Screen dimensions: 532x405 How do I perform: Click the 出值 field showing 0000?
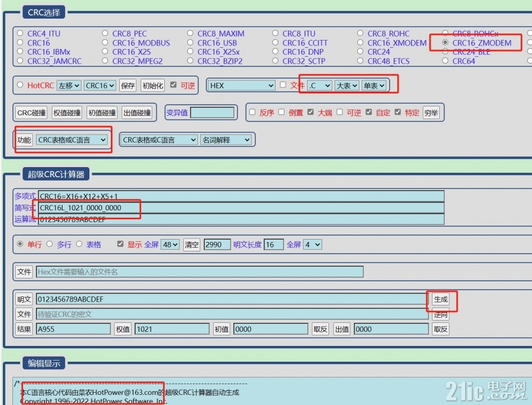coord(391,329)
